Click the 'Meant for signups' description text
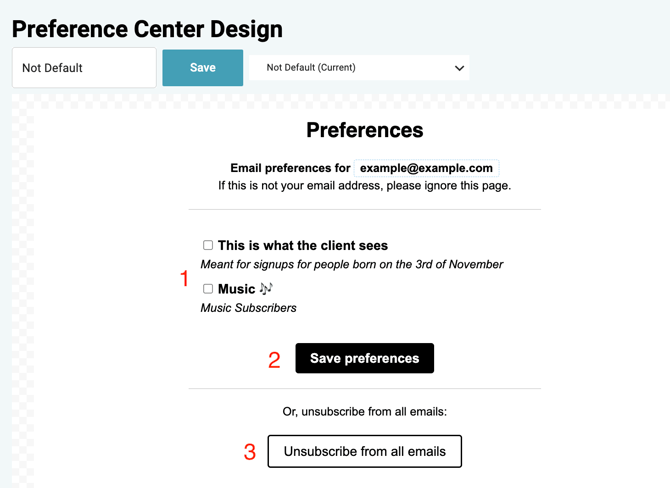Image resolution: width=670 pixels, height=488 pixels. click(x=351, y=265)
